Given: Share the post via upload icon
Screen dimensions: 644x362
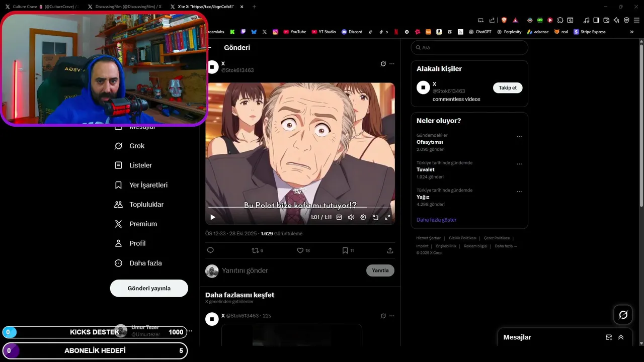Looking at the screenshot, I should [x=390, y=250].
